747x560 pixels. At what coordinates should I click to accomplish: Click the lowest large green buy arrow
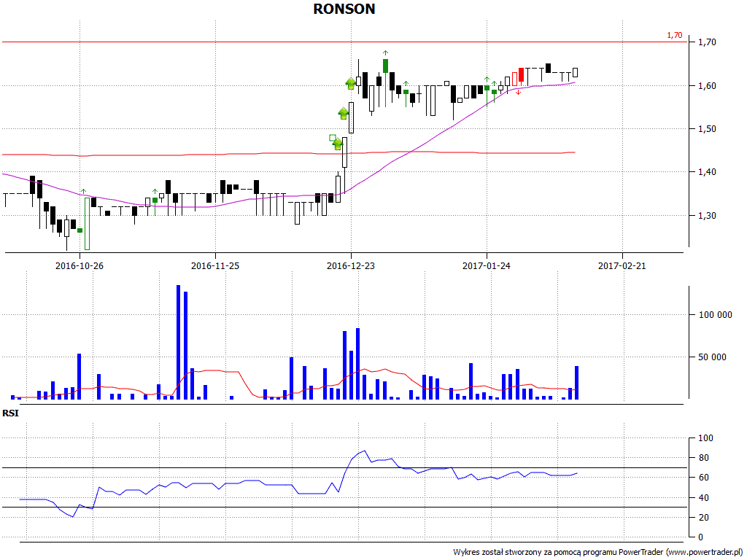pos(338,144)
